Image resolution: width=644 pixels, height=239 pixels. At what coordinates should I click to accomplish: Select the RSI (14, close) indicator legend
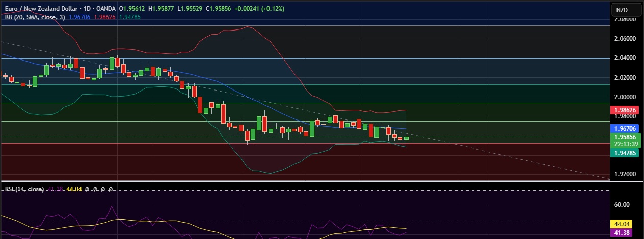click(24, 189)
